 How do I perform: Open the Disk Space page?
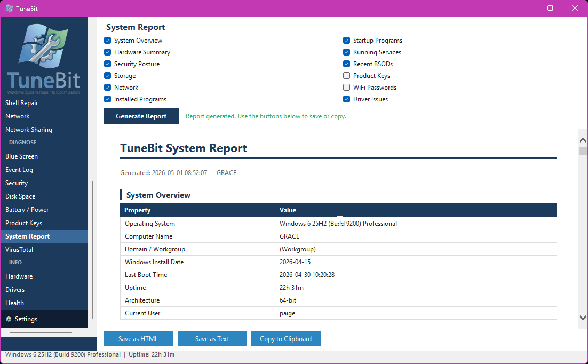pyautogui.click(x=44, y=196)
